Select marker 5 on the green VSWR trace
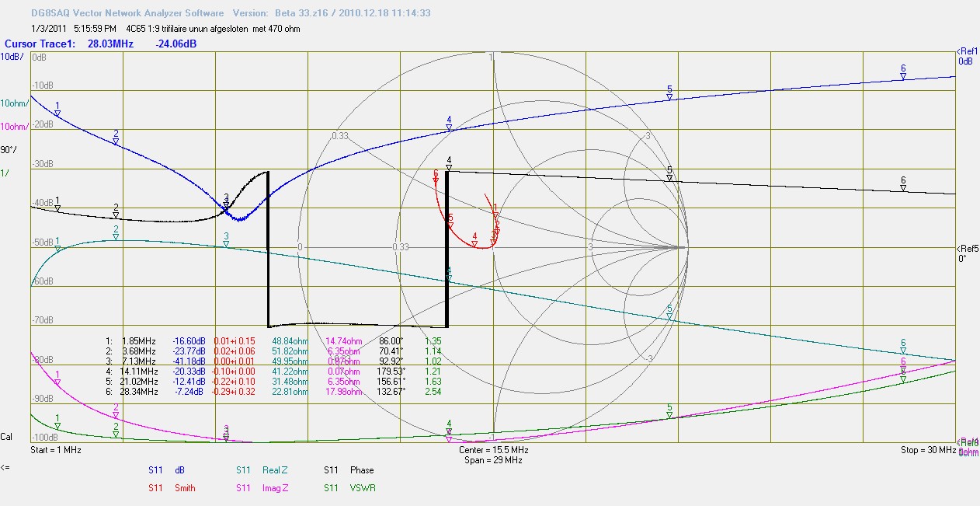The height and width of the screenshot is (506, 980). (x=669, y=412)
